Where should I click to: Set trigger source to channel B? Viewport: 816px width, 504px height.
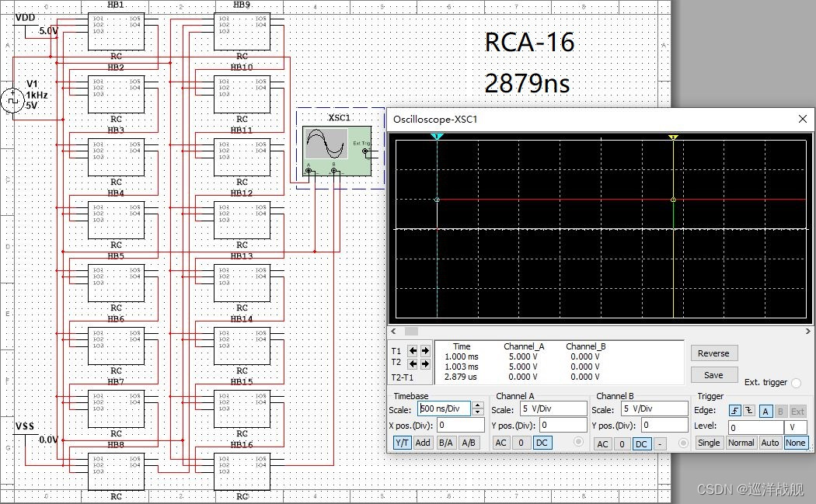tap(780, 412)
